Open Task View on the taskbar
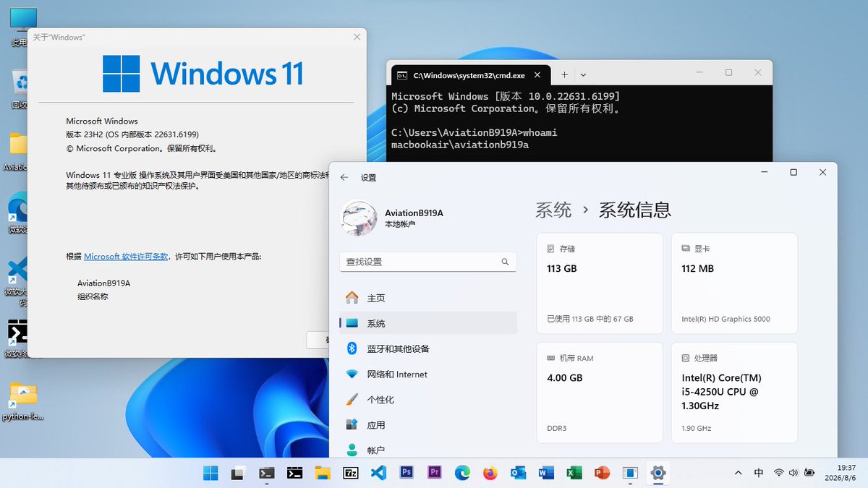 (x=238, y=474)
